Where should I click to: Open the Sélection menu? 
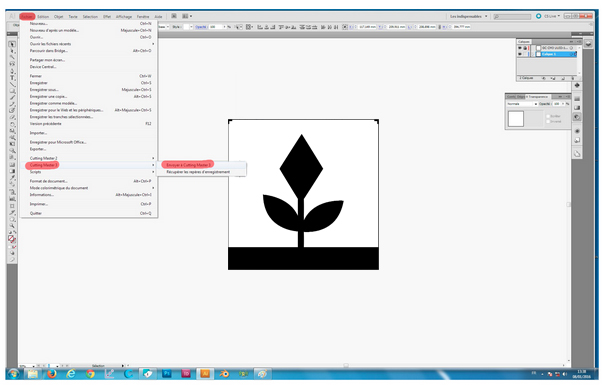pos(90,17)
